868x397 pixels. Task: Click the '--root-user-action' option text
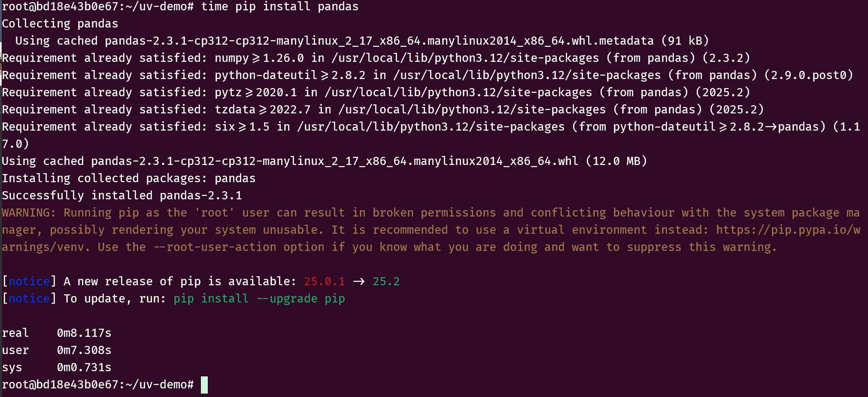(x=215, y=247)
